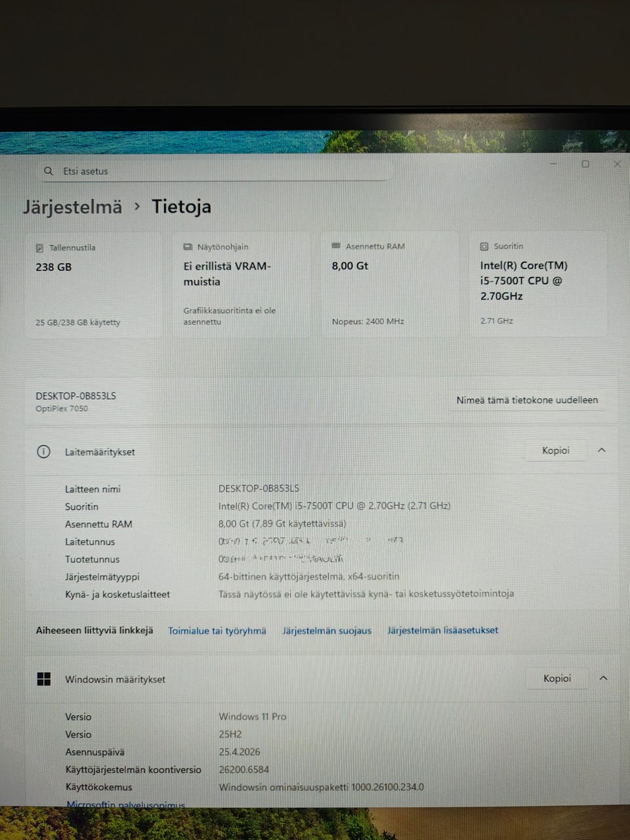Click 25 GB/238 GB käytetty text
The height and width of the screenshot is (840, 630).
pos(78,322)
